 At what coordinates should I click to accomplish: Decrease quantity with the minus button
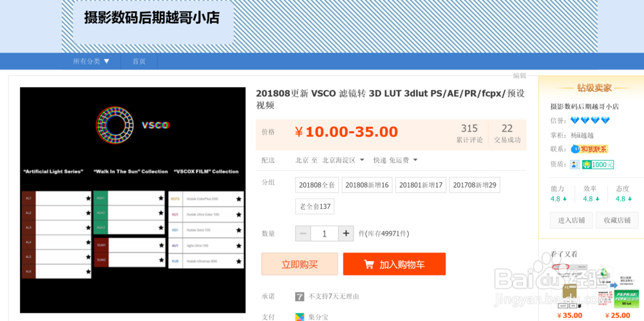[303, 233]
